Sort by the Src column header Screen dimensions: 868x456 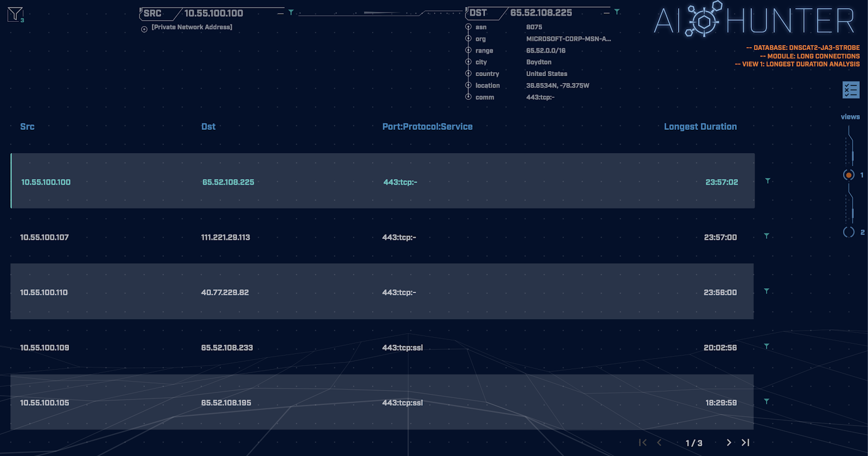pyautogui.click(x=27, y=126)
